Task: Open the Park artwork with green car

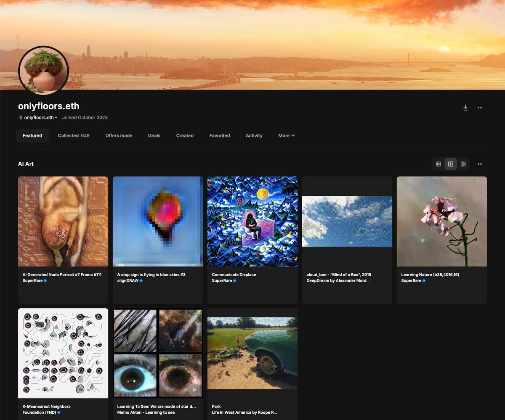Action: click(x=252, y=354)
